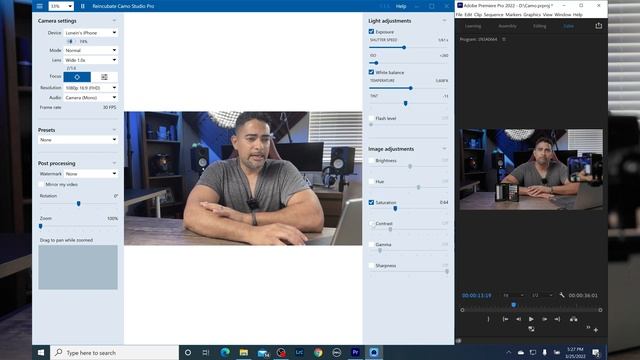Toggle the Exposure checkbox
The height and width of the screenshot is (360, 640).
371,31
